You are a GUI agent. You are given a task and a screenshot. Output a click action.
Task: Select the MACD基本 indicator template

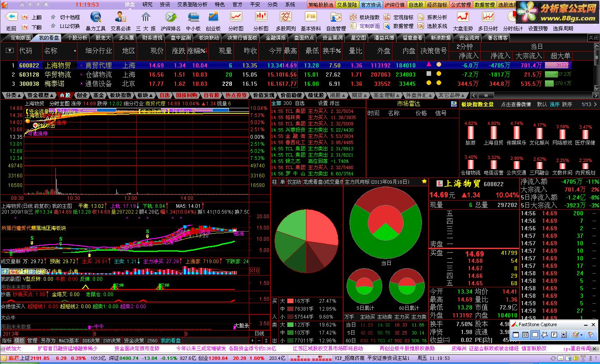(x=69, y=340)
